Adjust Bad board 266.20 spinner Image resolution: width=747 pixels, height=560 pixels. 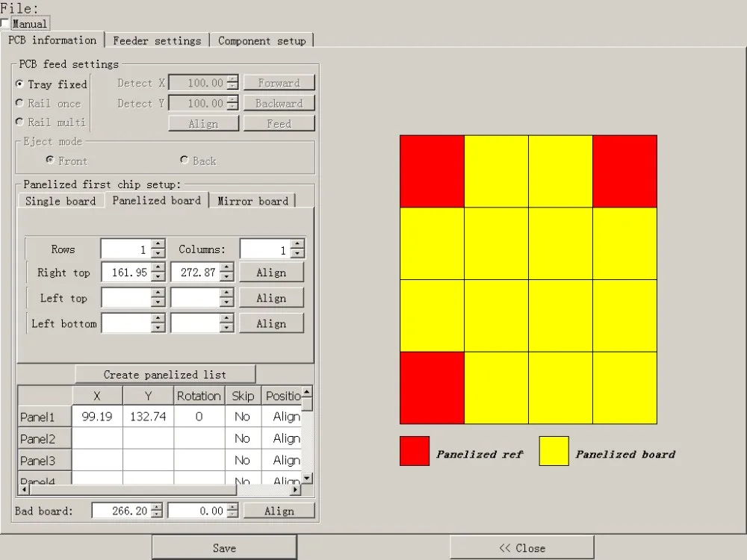(157, 511)
